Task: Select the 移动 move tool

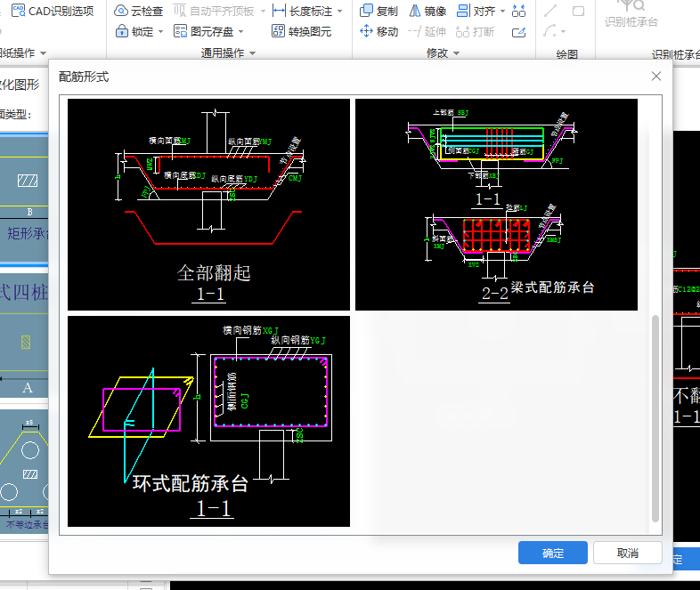Action: (x=378, y=31)
